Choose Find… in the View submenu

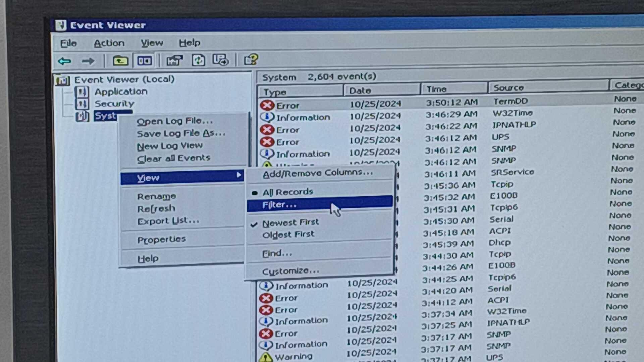(x=277, y=253)
